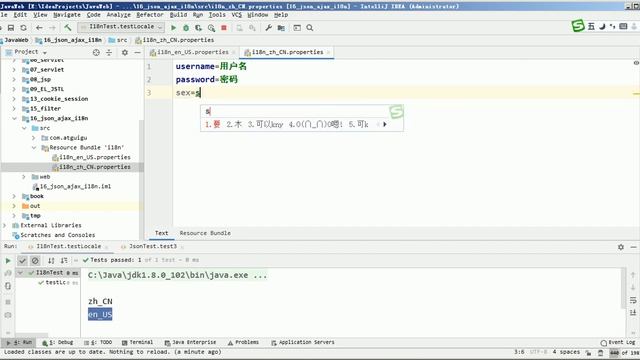Locate current file in Project panel
Viewport: 640px width, 360px height.
tap(96, 52)
